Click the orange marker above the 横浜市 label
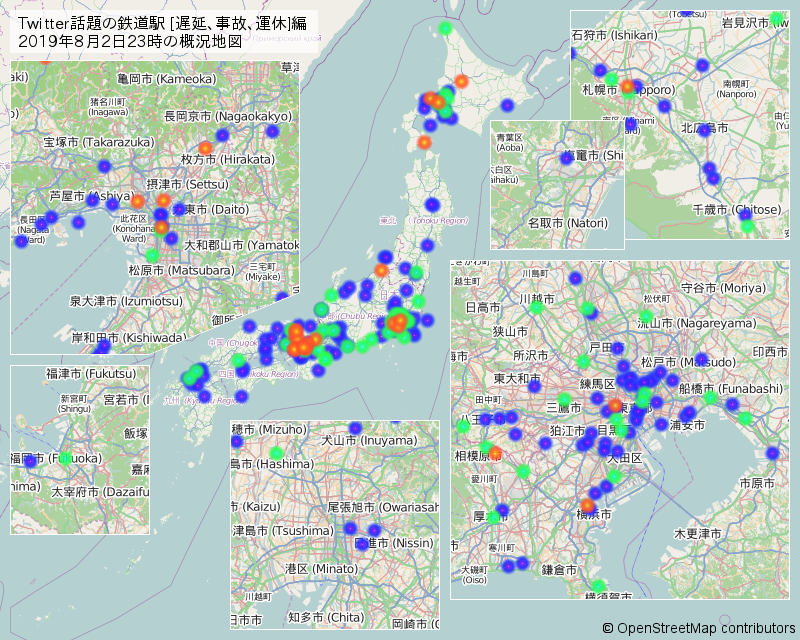The height and width of the screenshot is (640, 800). tap(588, 506)
